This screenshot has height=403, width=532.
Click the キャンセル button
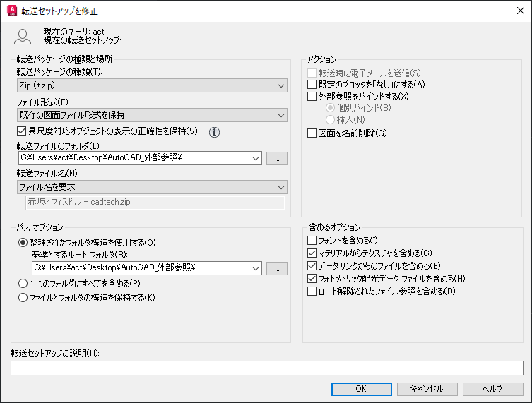click(x=427, y=389)
